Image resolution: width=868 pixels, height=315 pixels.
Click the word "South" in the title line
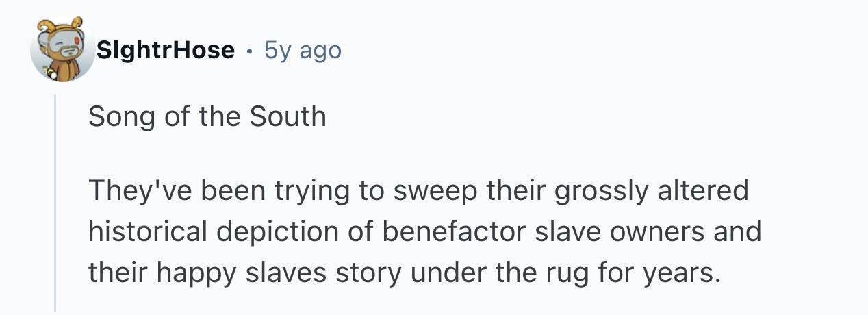288,116
